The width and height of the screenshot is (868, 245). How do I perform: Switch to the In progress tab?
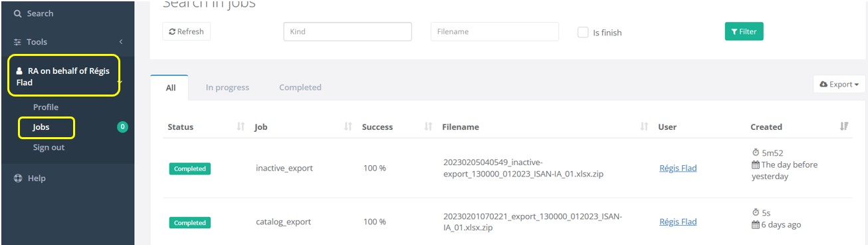click(x=227, y=87)
